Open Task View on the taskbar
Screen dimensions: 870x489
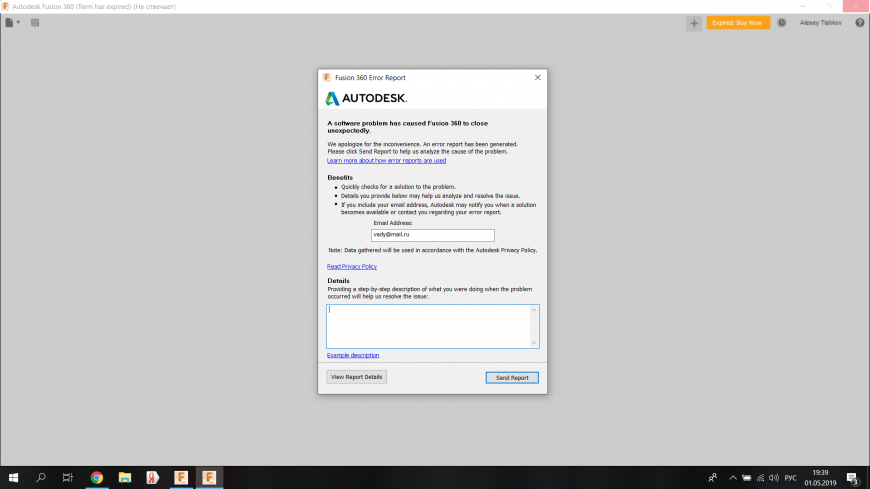(68, 477)
